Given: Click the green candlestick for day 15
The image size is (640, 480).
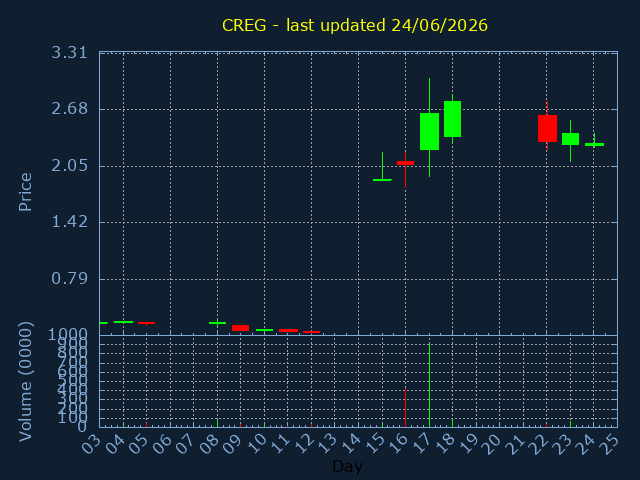Looking at the screenshot, I should click(x=382, y=180).
